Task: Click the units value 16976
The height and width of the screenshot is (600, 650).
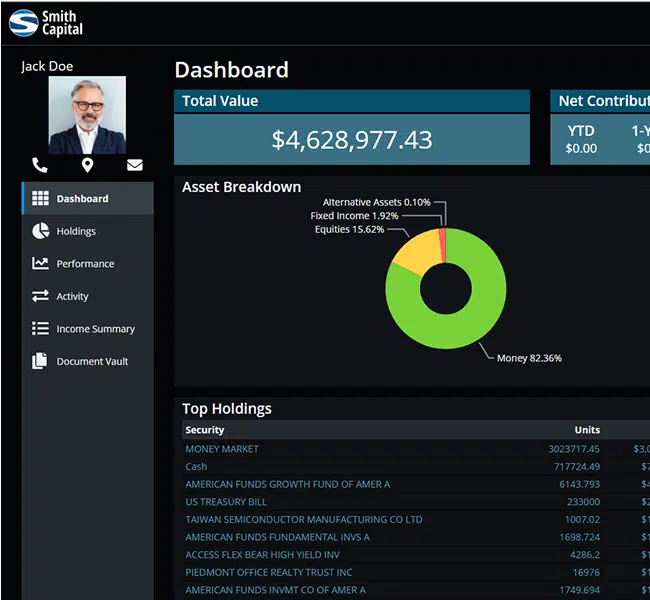Action: click(586, 572)
